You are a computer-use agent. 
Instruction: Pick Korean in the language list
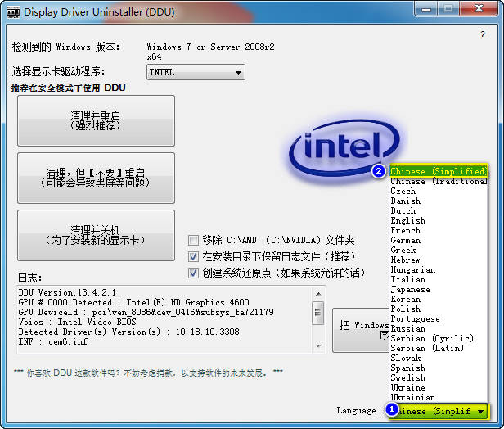(439, 299)
